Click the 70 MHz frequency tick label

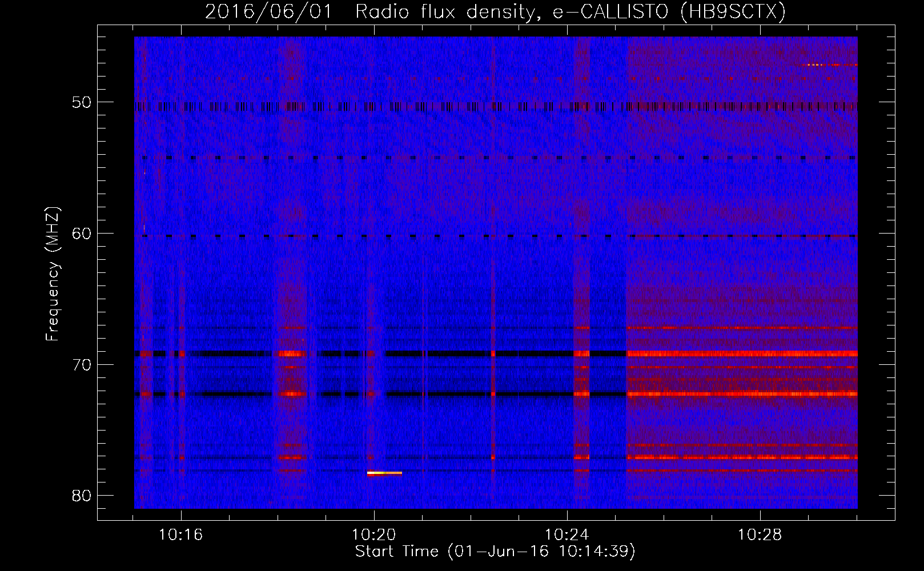tap(82, 365)
